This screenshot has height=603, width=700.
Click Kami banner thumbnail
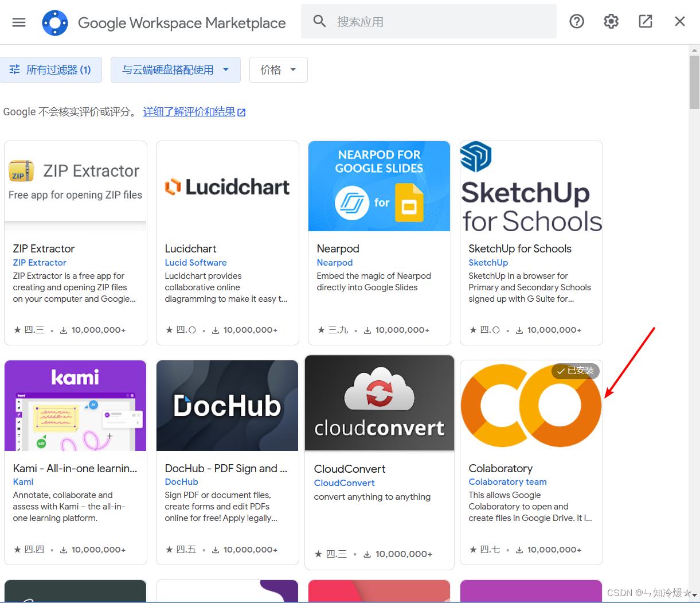(x=76, y=406)
